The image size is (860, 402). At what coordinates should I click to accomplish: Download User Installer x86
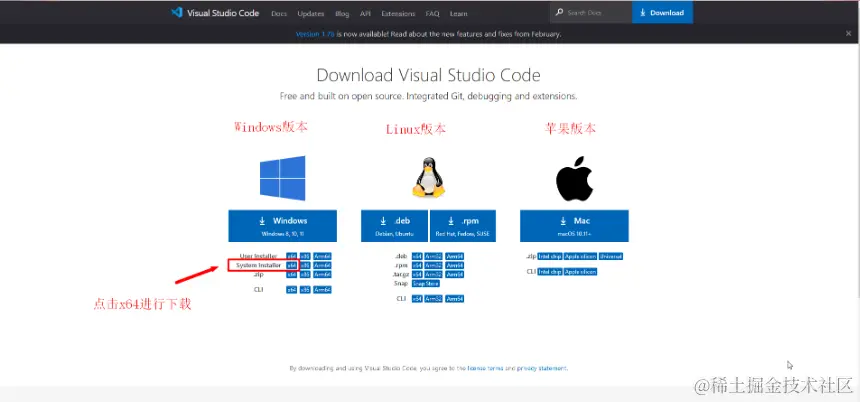pyautogui.click(x=305, y=257)
